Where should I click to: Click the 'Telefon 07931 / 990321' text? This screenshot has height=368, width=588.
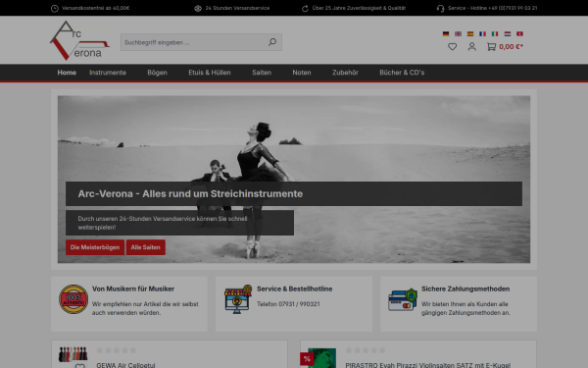(288, 304)
